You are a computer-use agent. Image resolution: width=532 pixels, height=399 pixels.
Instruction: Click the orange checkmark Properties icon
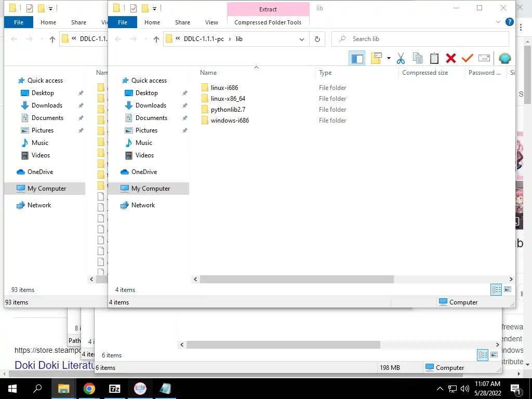pos(468,58)
